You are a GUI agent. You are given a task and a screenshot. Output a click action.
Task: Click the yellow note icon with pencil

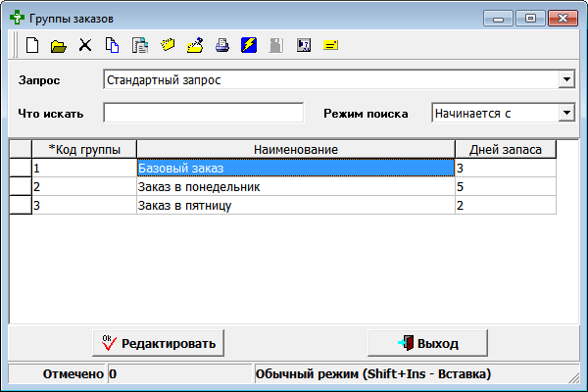pyautogui.click(x=195, y=45)
